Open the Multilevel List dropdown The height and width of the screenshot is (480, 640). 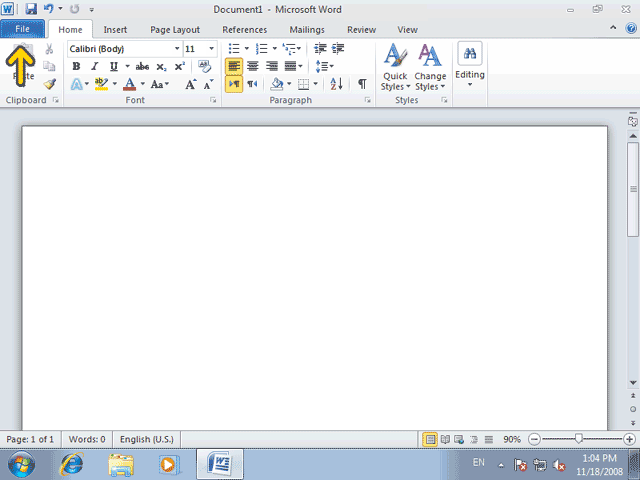[x=299, y=49]
